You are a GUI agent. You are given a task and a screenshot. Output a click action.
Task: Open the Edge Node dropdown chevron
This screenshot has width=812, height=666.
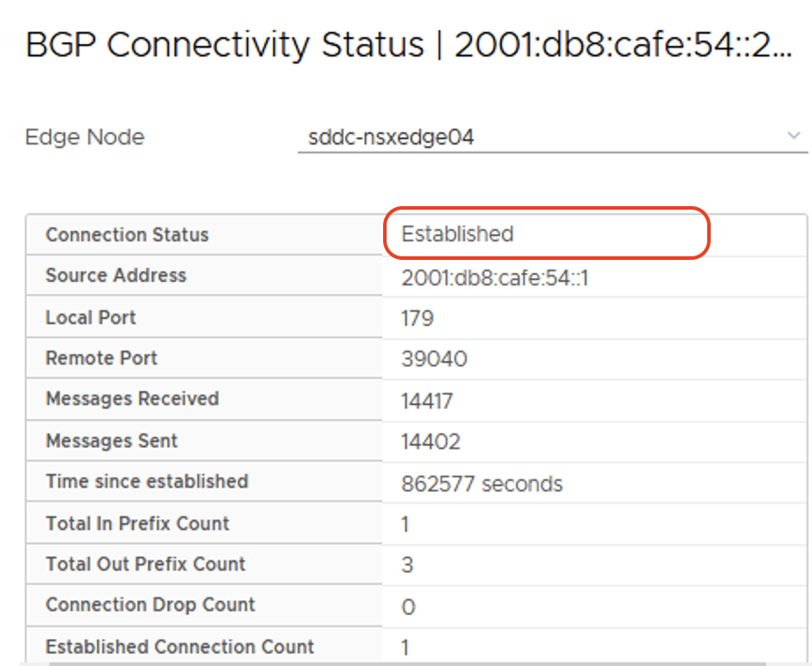pyautogui.click(x=794, y=137)
